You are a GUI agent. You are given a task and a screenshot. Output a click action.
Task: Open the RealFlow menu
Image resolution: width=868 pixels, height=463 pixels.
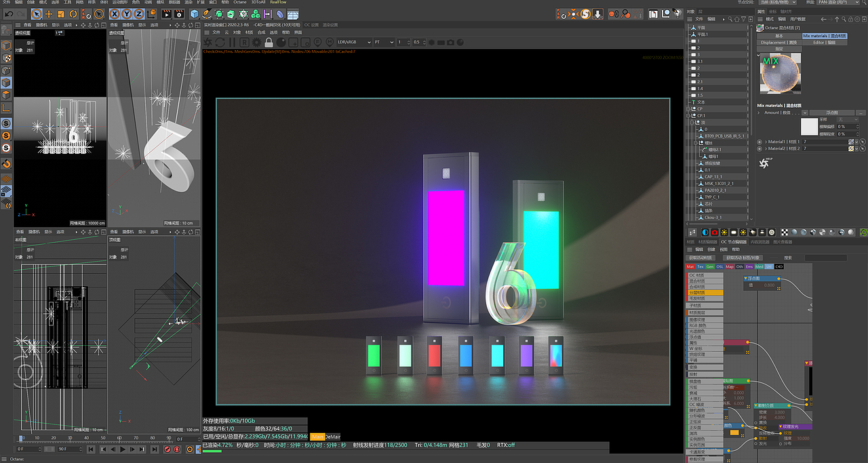(278, 3)
